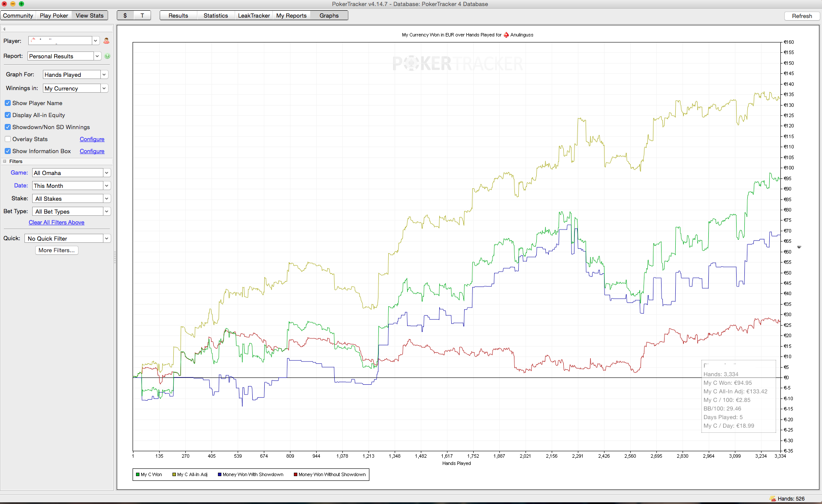The width and height of the screenshot is (822, 504).
Task: Collapse the Filters section toggle
Action: click(x=5, y=161)
